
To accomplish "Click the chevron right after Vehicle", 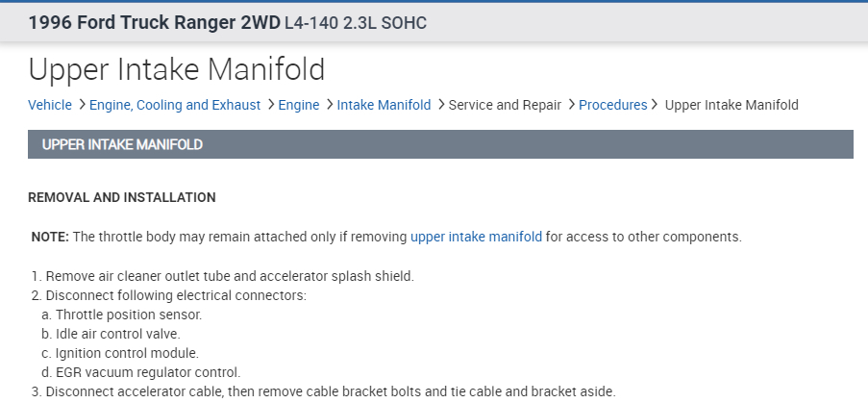I will click(x=81, y=104).
